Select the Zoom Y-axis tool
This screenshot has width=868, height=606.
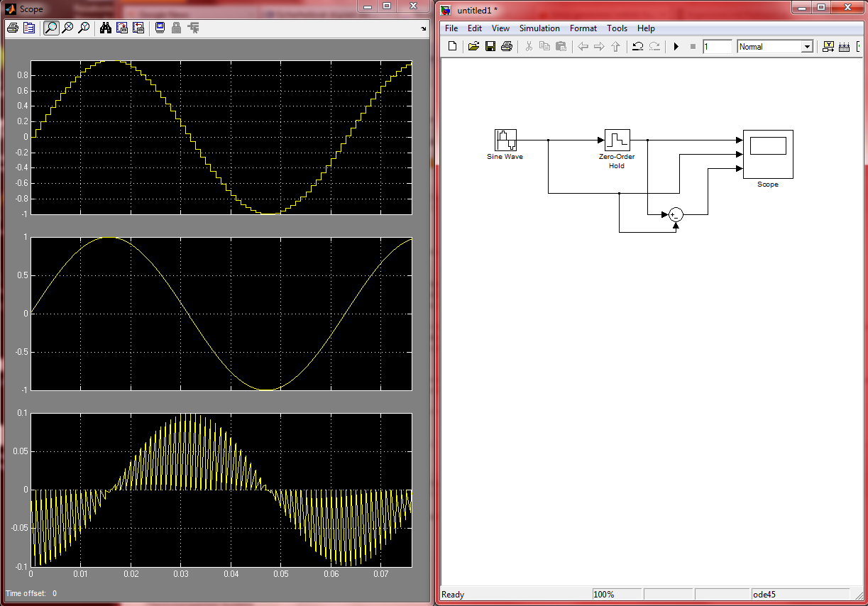84,28
